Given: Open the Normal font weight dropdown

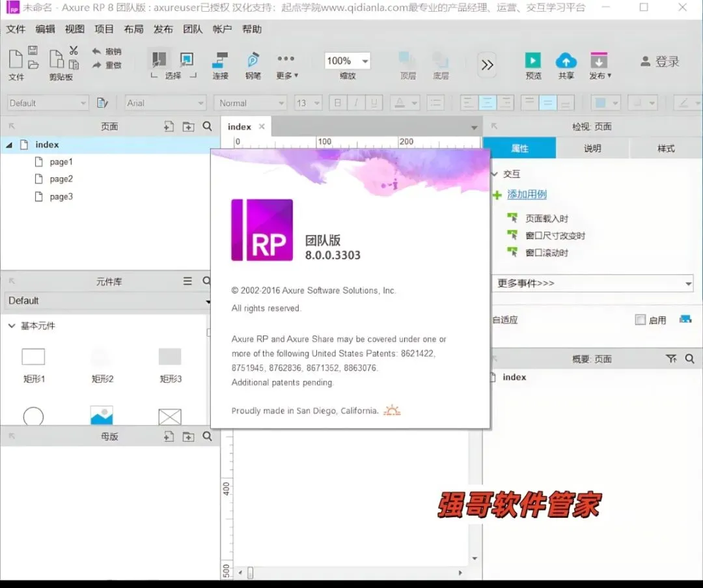Looking at the screenshot, I should point(250,103).
